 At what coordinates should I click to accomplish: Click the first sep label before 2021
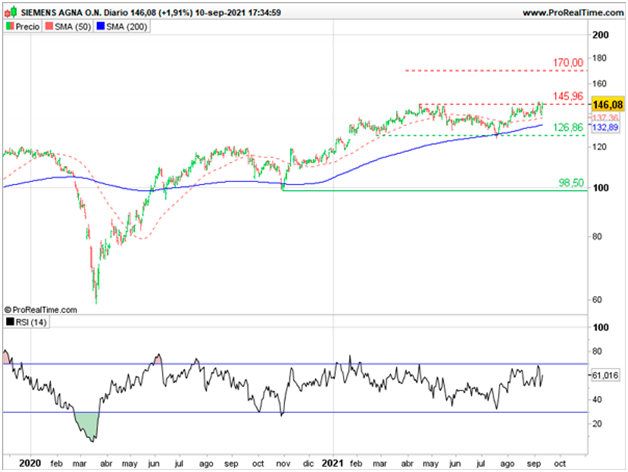pyautogui.click(x=231, y=464)
